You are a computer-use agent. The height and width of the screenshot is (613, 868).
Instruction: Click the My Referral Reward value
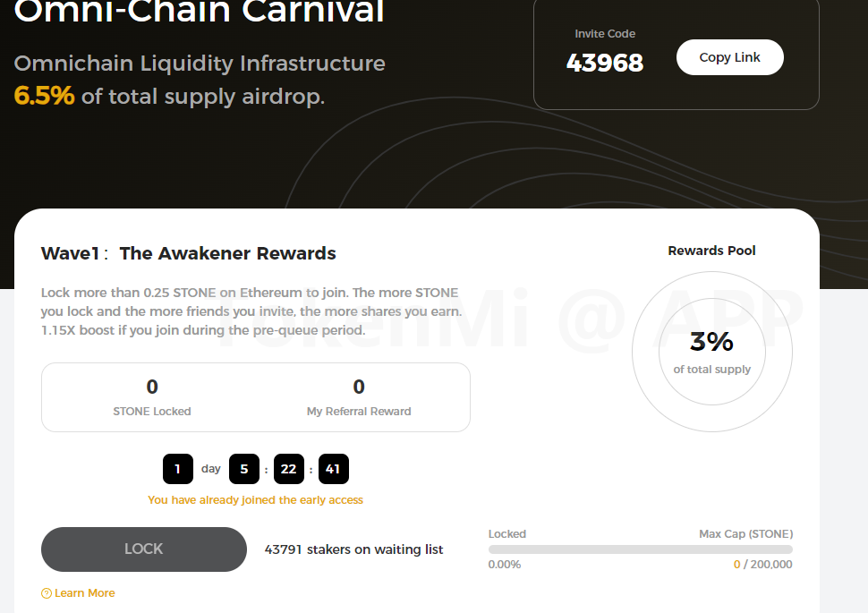(359, 387)
